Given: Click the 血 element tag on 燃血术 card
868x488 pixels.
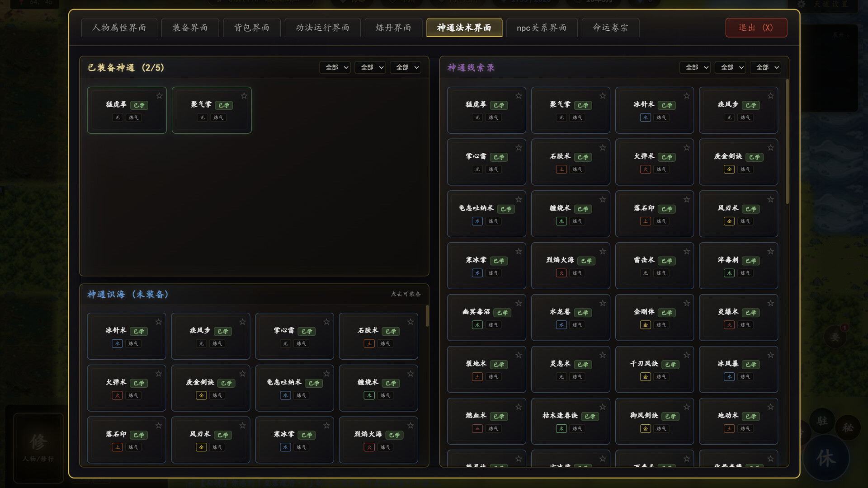Looking at the screenshot, I should point(477,429).
